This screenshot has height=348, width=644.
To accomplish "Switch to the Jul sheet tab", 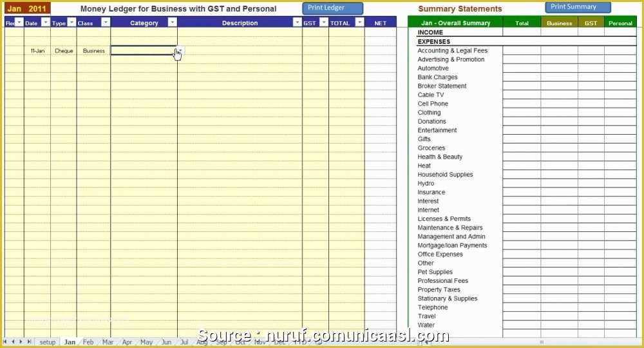I will tap(184, 342).
